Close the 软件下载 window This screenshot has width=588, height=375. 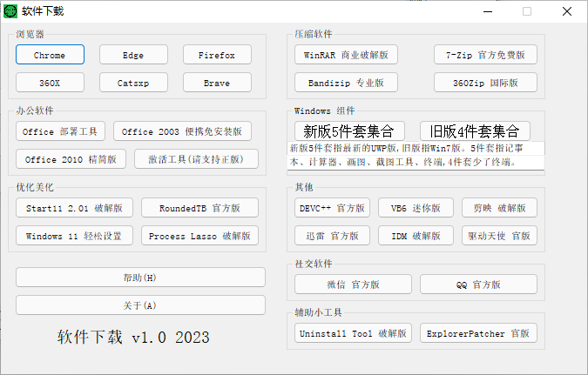[x=567, y=11]
